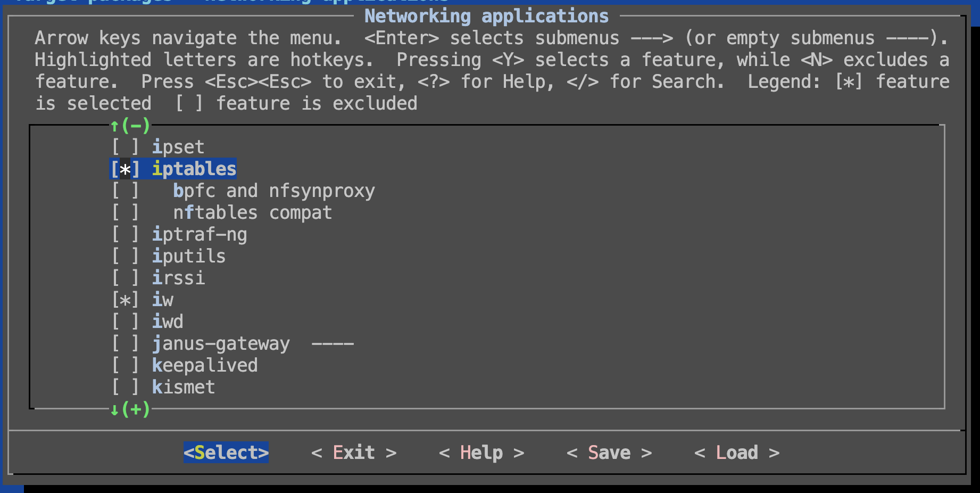Toggle the iptraf-ng package checkbox
The image size is (980, 493).
125,234
